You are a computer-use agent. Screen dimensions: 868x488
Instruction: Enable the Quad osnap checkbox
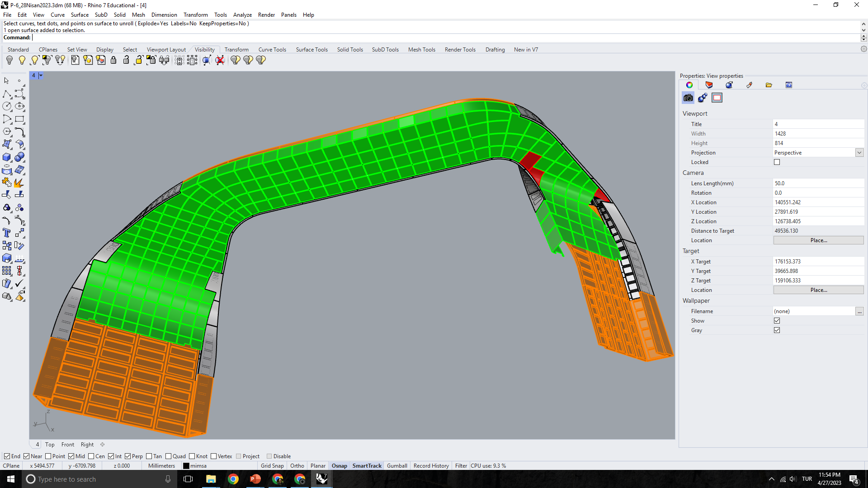[x=168, y=456]
